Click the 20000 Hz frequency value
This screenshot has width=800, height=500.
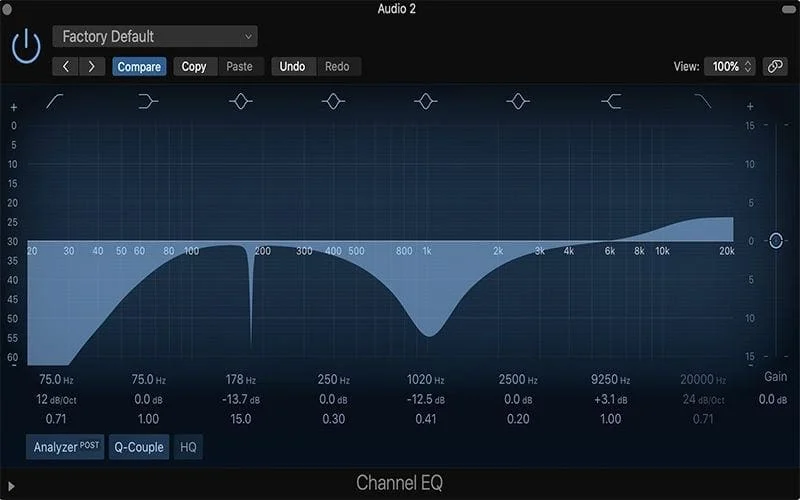tap(703, 380)
